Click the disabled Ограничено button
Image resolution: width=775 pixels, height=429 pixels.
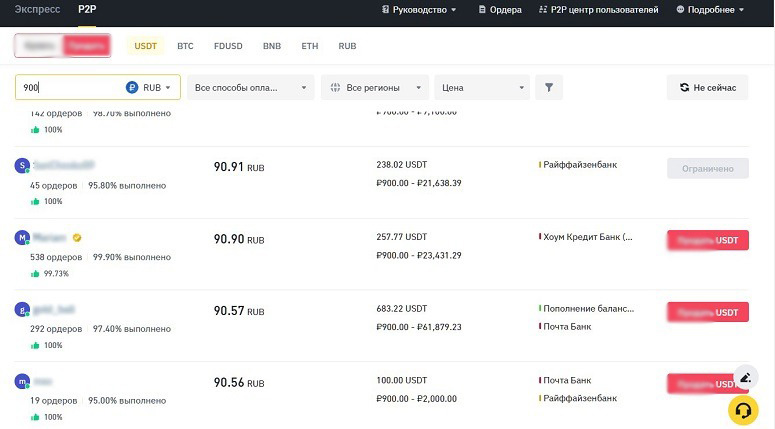pyautogui.click(x=708, y=169)
